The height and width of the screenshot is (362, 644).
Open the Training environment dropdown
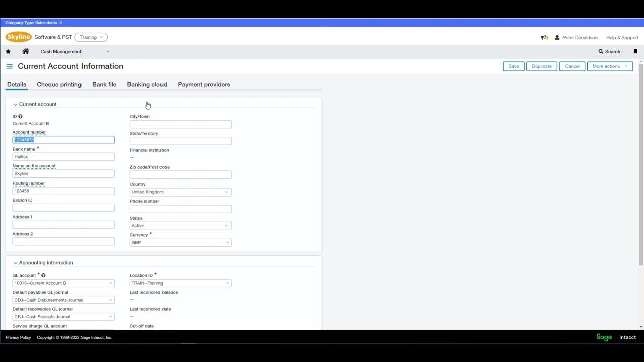(x=91, y=37)
